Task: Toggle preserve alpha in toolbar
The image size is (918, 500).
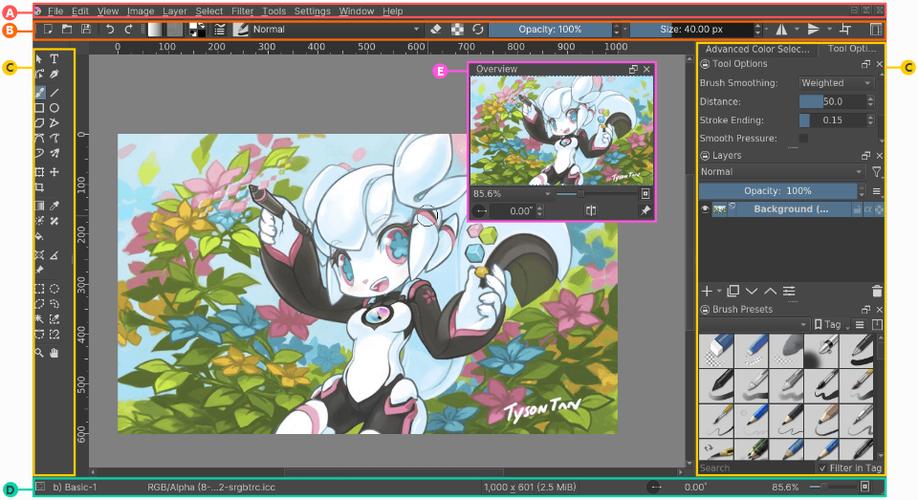Action: [457, 29]
